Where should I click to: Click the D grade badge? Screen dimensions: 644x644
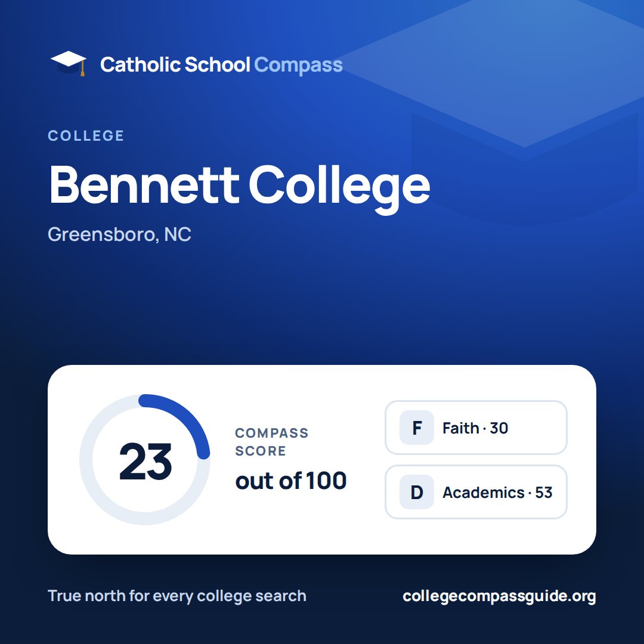coord(416,492)
